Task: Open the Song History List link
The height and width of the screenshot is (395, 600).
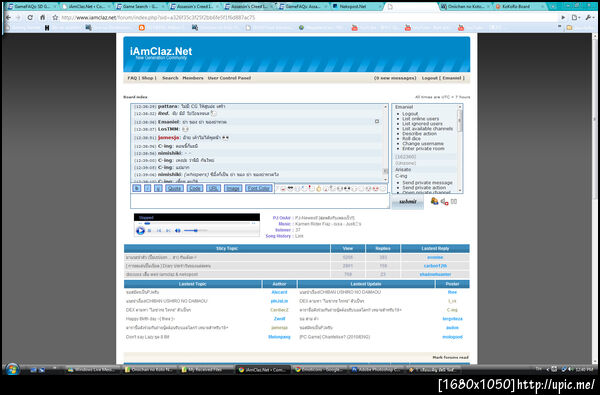Action: [299, 236]
